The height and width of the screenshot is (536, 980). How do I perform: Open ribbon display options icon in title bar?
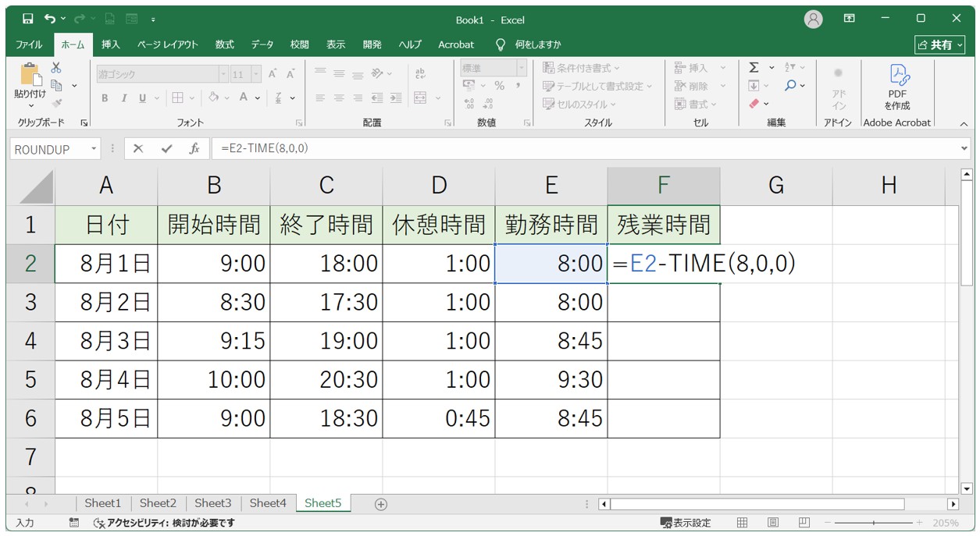850,19
